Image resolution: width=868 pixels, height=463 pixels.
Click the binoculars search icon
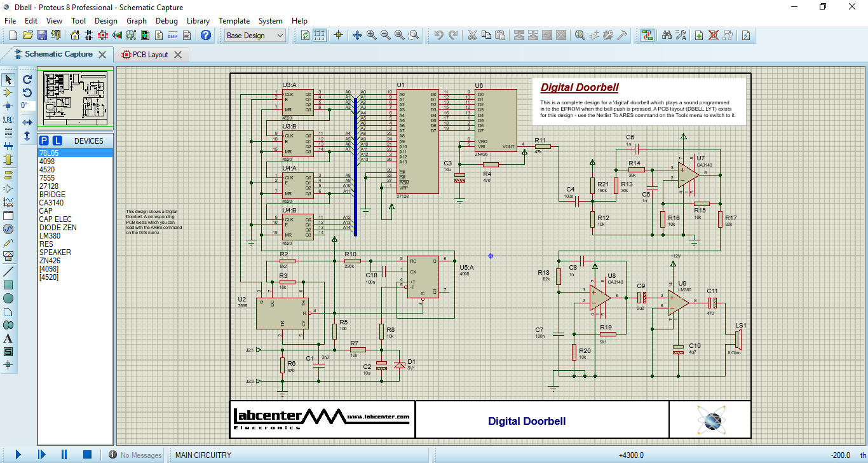[x=667, y=36]
